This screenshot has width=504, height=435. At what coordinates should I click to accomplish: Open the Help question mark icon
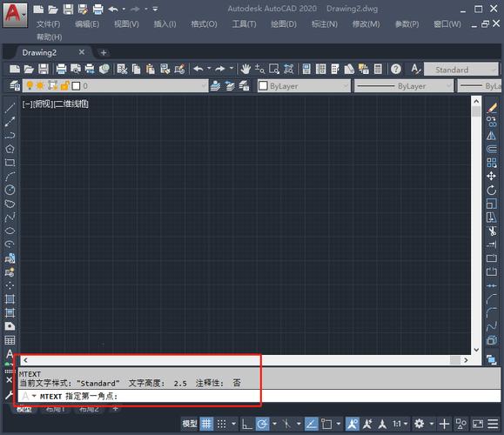coord(396,69)
